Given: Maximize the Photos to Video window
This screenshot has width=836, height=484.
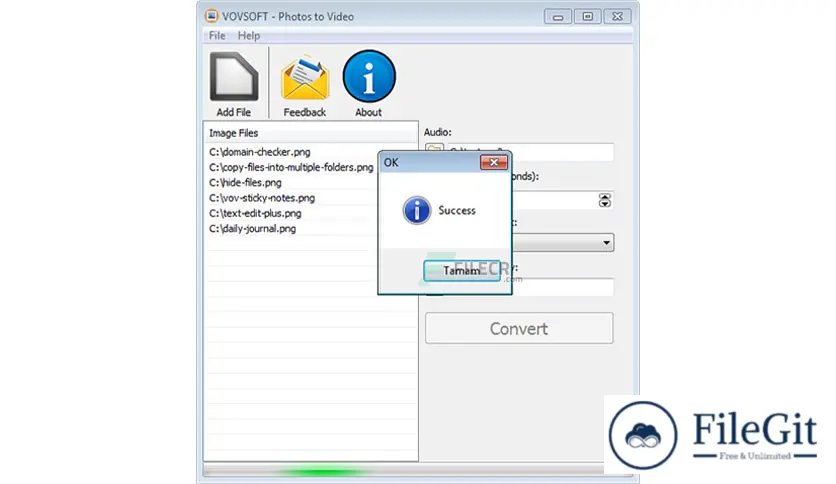Looking at the screenshot, I should click(588, 17).
